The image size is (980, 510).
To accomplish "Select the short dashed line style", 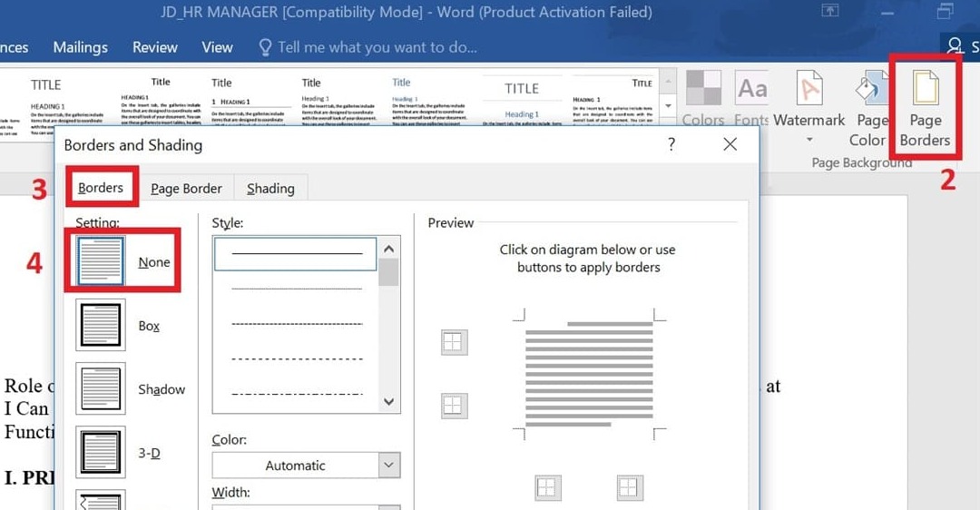I will [x=296, y=324].
